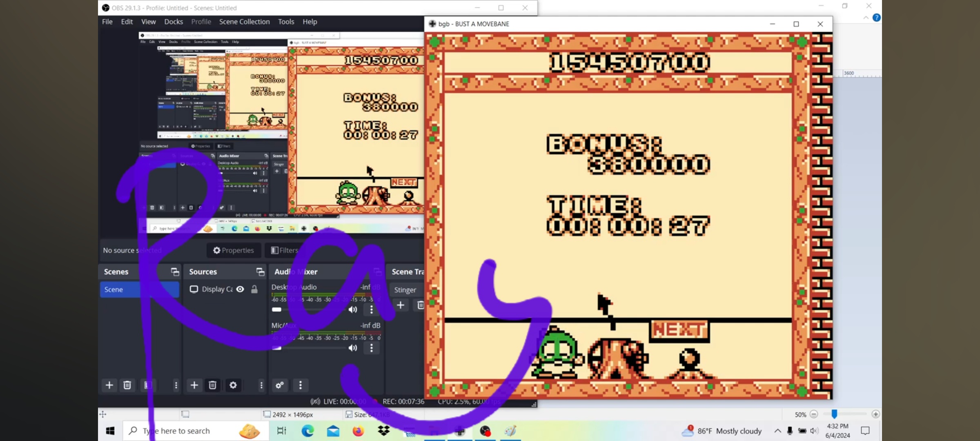Image resolution: width=980 pixels, height=441 pixels.
Task: Toggle Display Capture visibility eye
Action: 241,289
